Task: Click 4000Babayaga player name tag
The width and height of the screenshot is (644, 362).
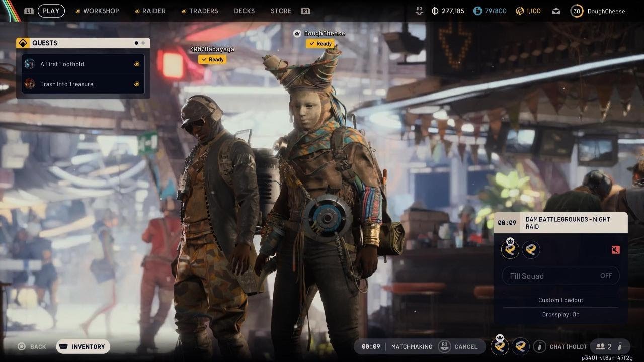Action: click(212, 49)
